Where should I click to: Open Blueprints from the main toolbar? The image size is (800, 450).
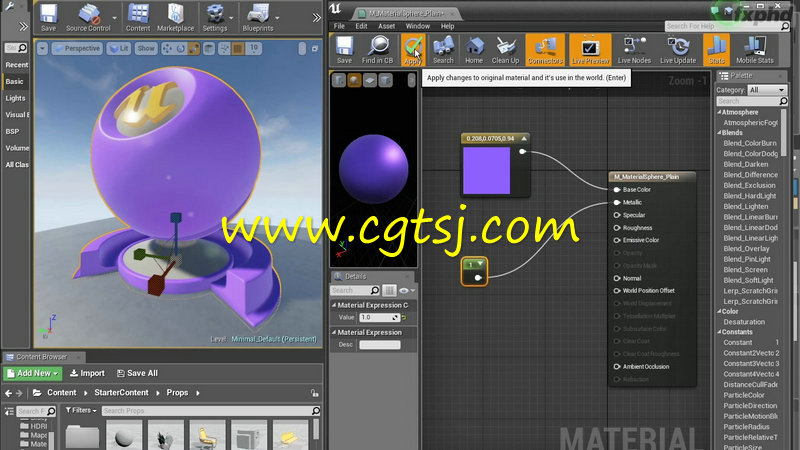258,17
